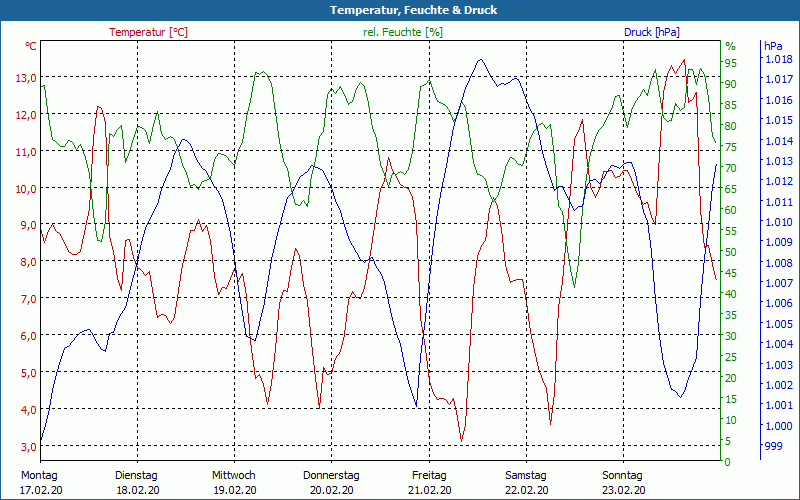Click the 12,0 temperature axis value
800x500 pixels.
tap(26, 115)
